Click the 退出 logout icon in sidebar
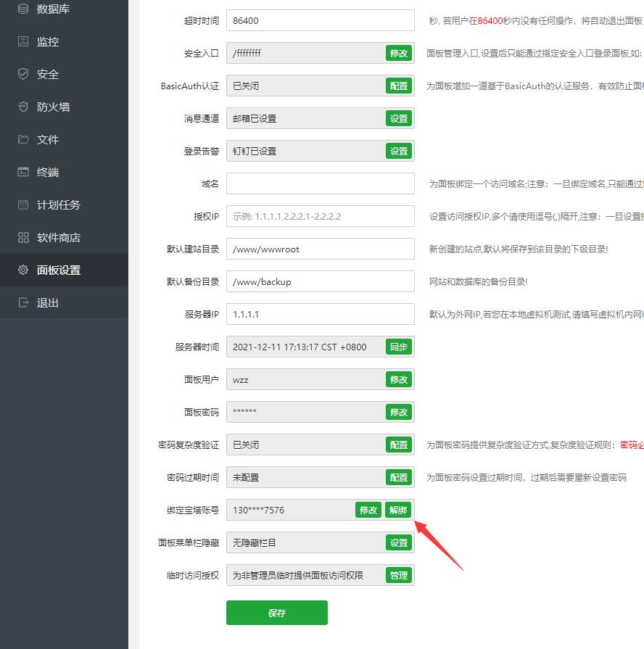 coord(23,302)
